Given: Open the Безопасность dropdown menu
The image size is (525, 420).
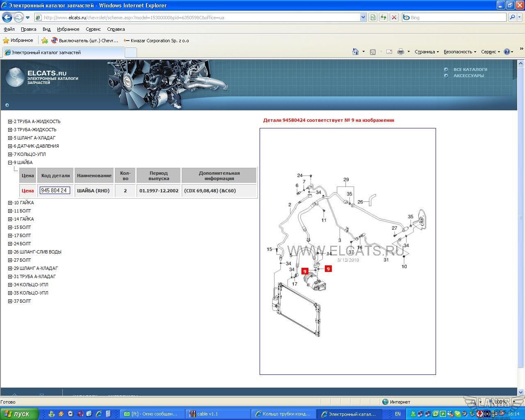Looking at the screenshot, I should tap(459, 52).
